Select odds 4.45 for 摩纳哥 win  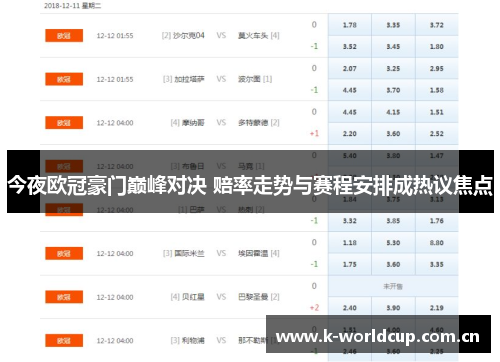[350, 112]
